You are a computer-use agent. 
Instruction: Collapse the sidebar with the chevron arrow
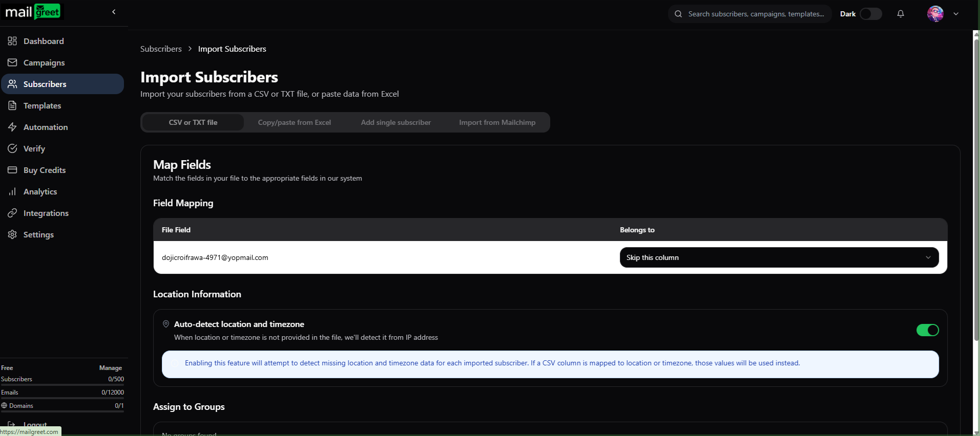(114, 12)
